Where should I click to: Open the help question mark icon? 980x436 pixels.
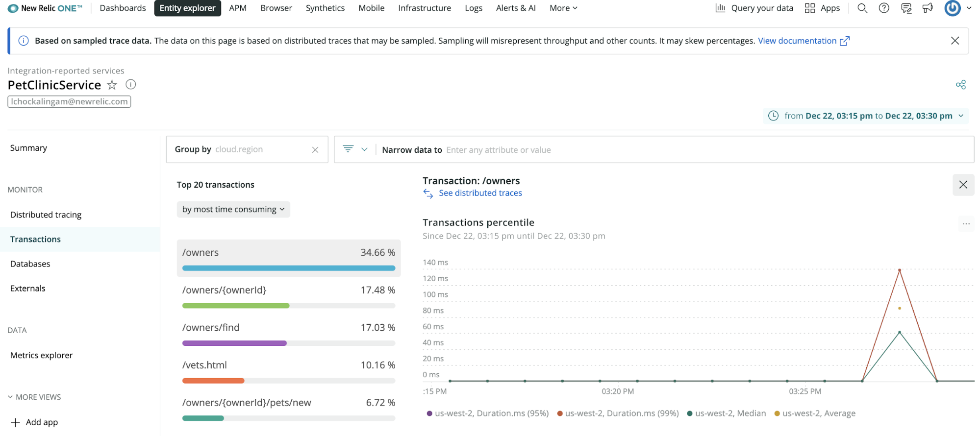(x=883, y=8)
